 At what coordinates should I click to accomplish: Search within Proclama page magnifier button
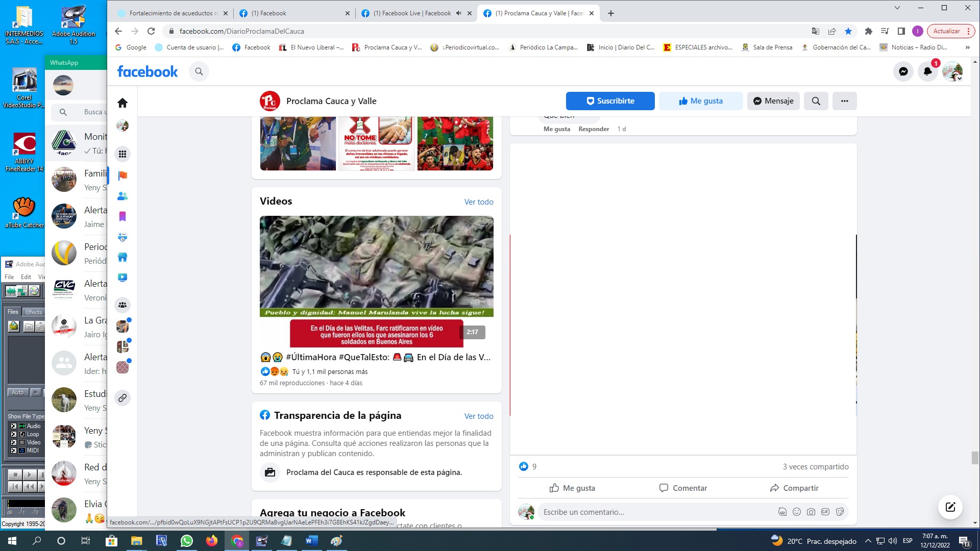[816, 101]
